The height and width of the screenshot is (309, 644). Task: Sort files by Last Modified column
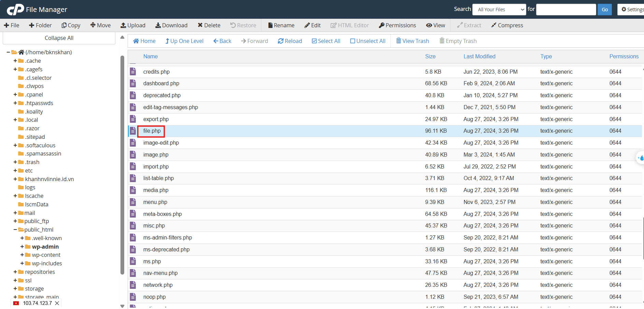coord(479,56)
